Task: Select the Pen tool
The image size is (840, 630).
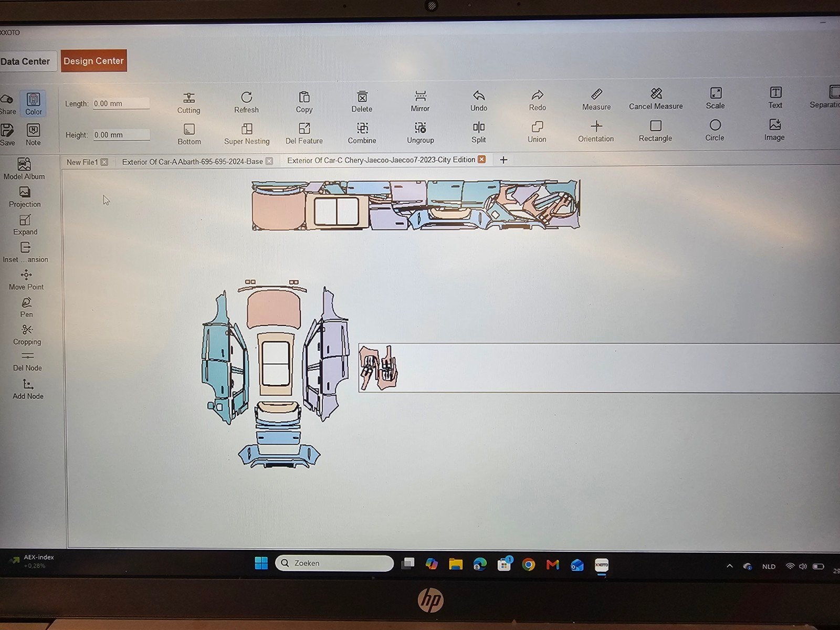Action: coord(26,308)
